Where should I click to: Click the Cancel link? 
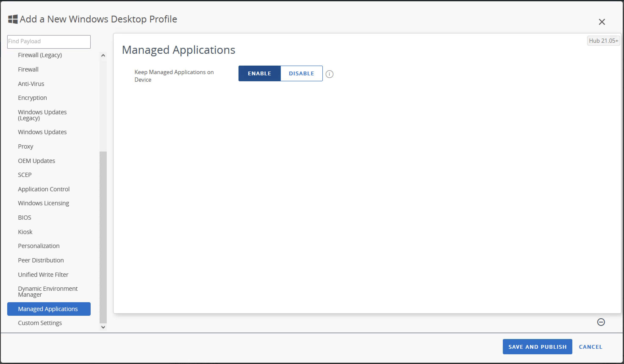(591, 346)
